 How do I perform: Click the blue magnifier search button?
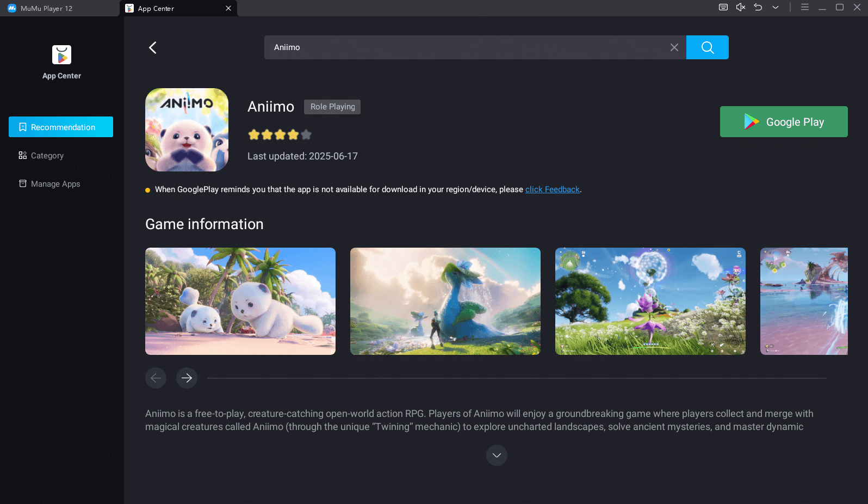point(708,47)
